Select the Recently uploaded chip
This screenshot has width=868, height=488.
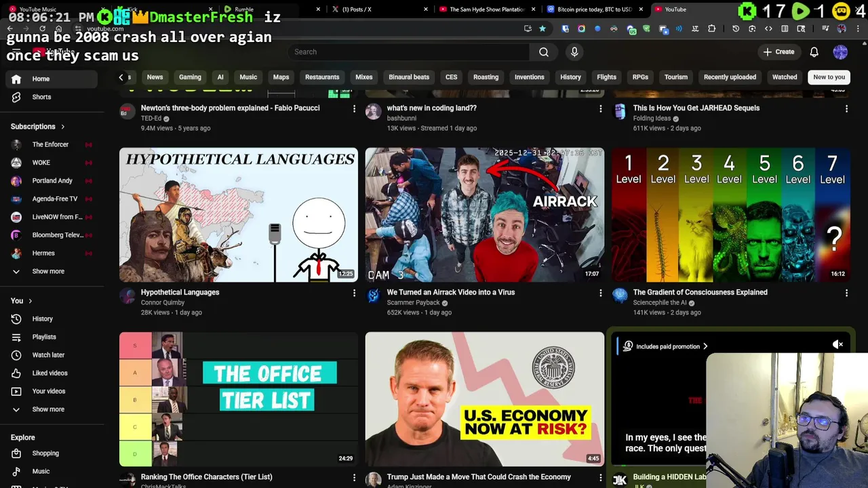[x=730, y=77]
